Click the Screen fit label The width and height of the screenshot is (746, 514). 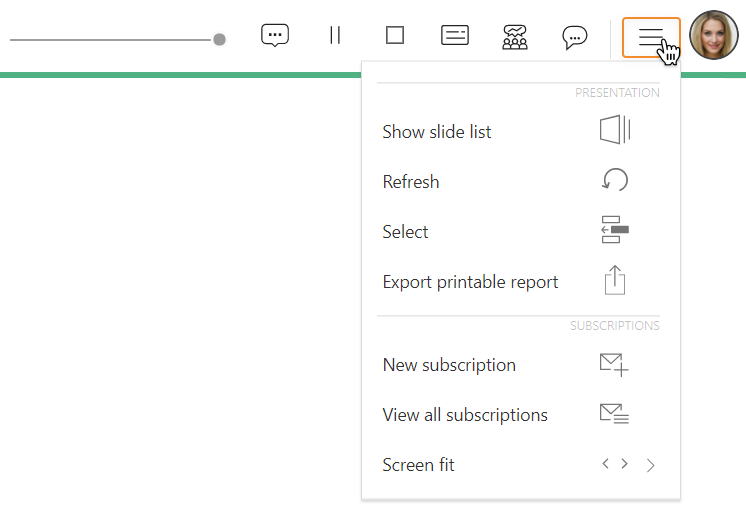(x=418, y=465)
